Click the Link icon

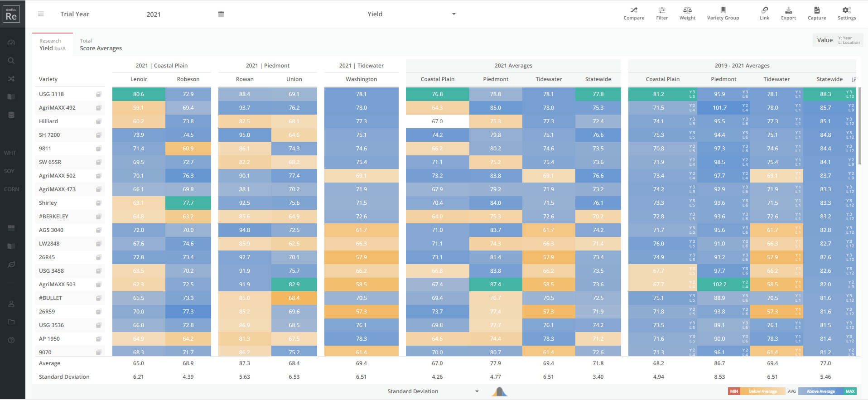point(764,14)
